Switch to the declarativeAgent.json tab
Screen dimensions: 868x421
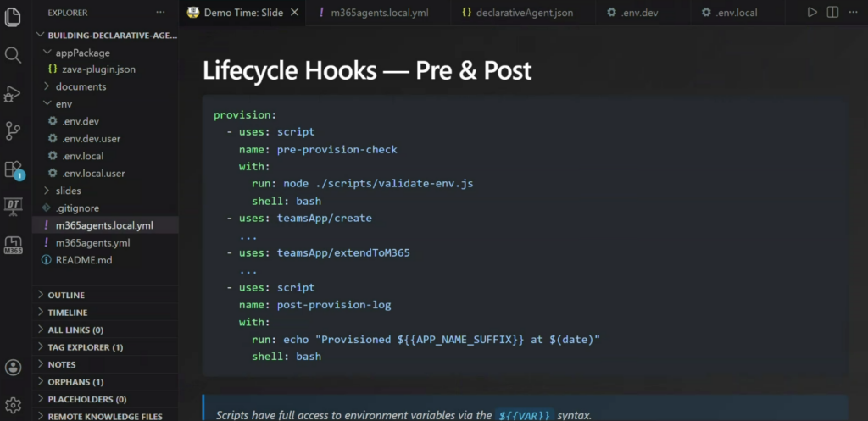[x=517, y=13]
